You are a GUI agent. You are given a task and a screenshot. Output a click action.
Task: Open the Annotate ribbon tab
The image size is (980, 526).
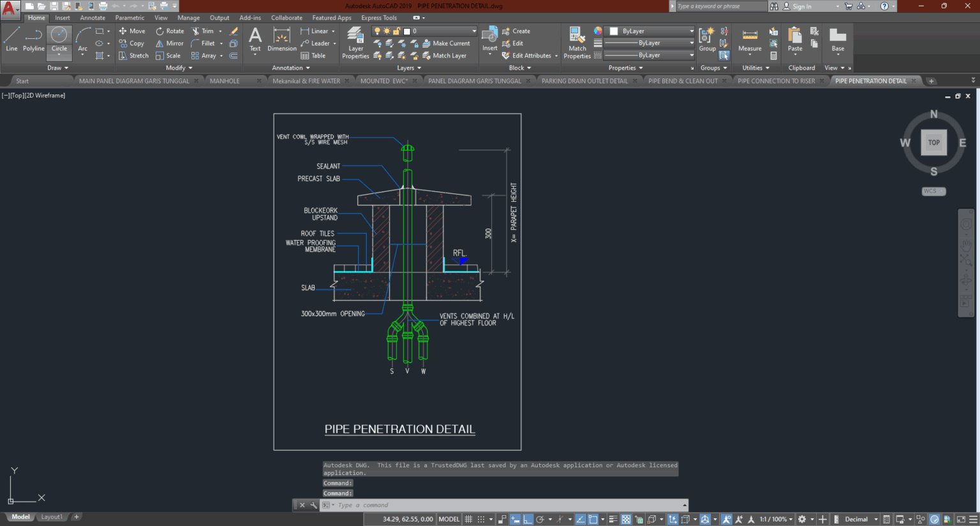click(x=93, y=17)
